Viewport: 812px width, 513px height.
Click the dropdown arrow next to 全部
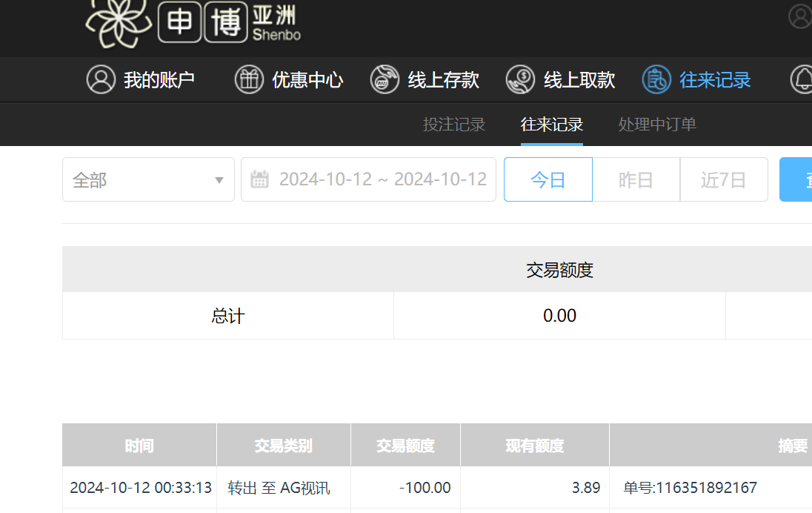coord(219,180)
